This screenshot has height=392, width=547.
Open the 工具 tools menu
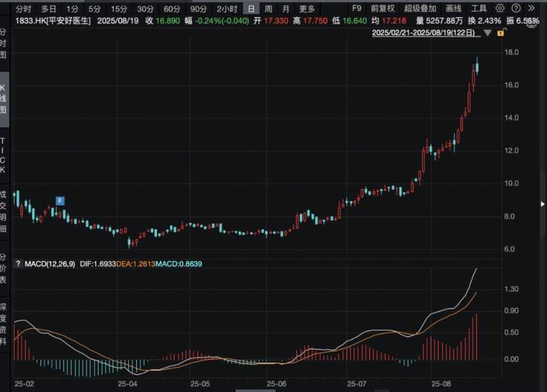[479, 8]
